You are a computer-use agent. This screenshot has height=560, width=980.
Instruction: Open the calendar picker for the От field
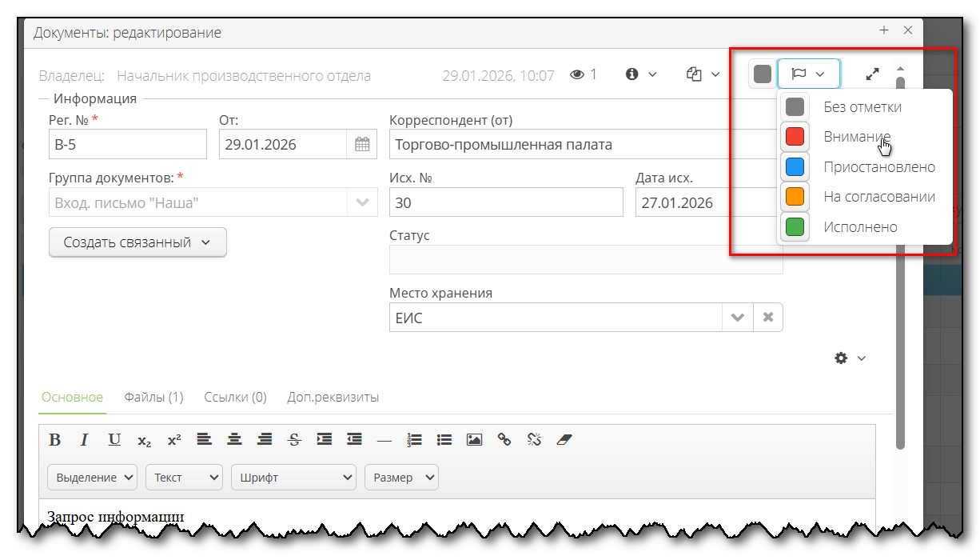pos(362,144)
